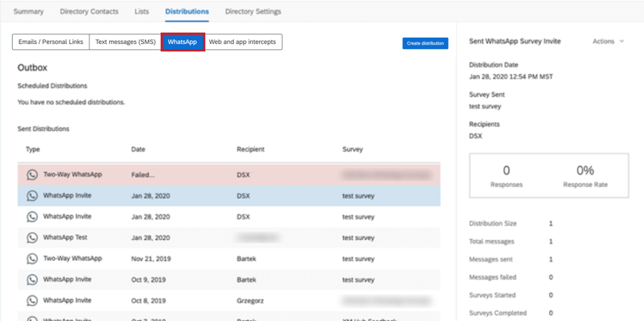Click the WhatsApp icon in the unhighlighted Jan 28 Invite row

click(32, 217)
